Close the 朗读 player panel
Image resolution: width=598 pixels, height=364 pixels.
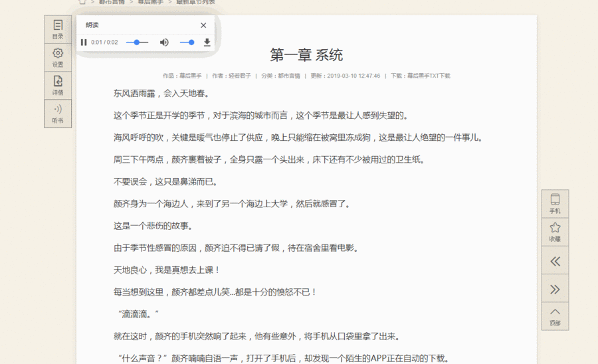(x=203, y=25)
